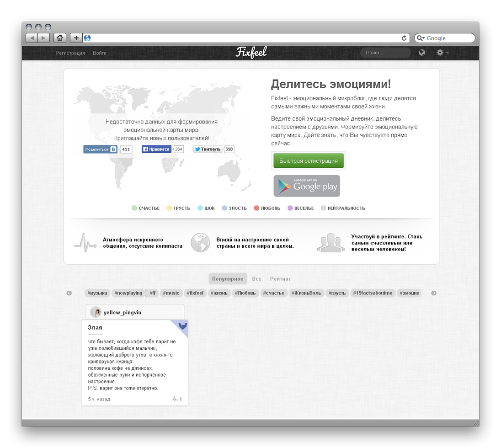Select the #15factsaboutme hashtag

pyautogui.click(x=373, y=293)
